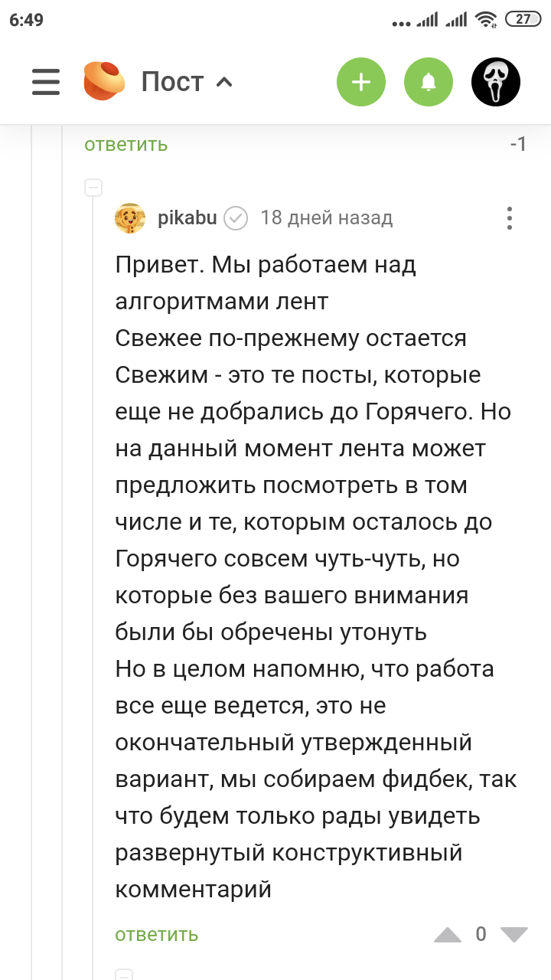Open the pikabu username profile link
551x980 pixels.
(187, 218)
